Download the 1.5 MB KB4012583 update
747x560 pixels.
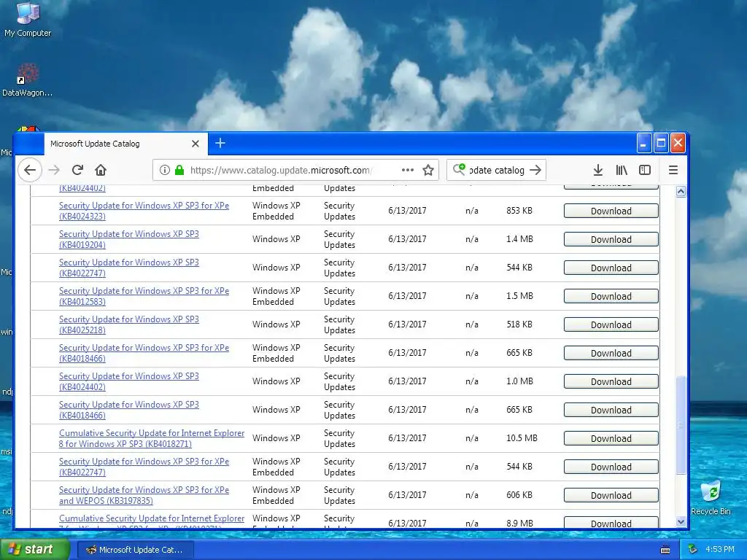[x=611, y=296]
